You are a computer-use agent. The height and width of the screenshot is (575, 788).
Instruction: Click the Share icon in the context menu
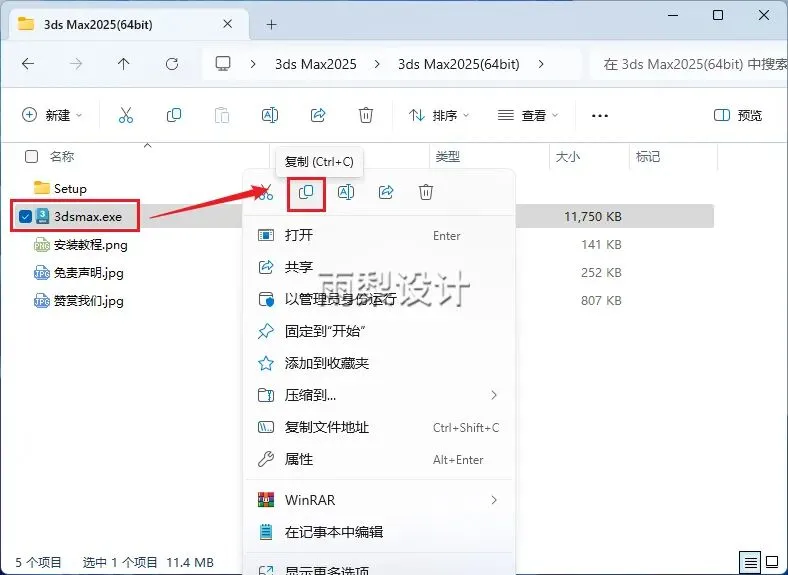[386, 192]
